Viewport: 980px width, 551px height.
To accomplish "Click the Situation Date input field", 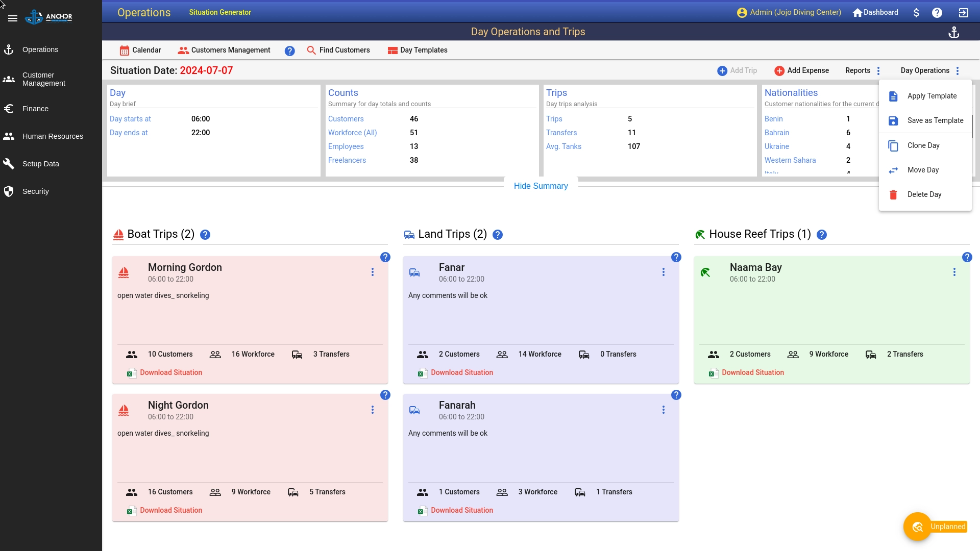I will coord(206,70).
